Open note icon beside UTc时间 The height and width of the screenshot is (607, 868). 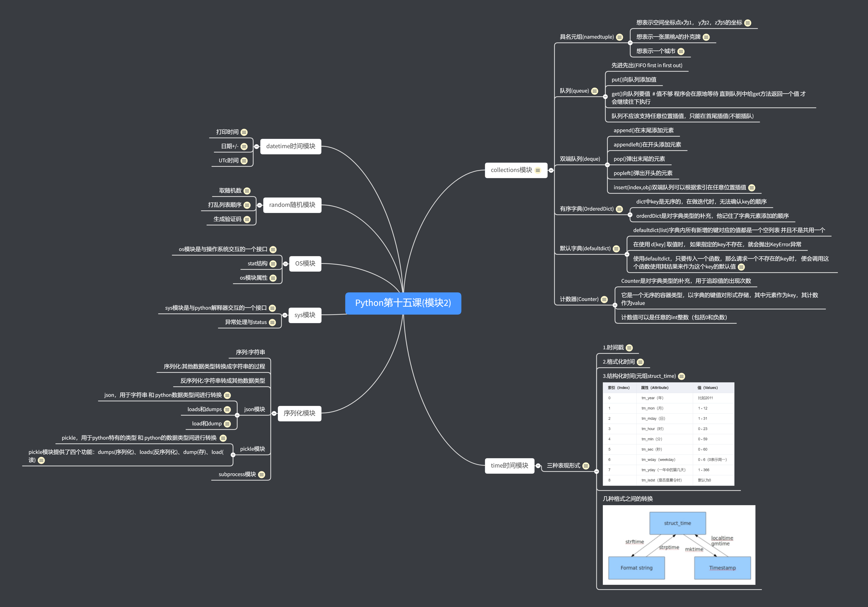coord(244,161)
